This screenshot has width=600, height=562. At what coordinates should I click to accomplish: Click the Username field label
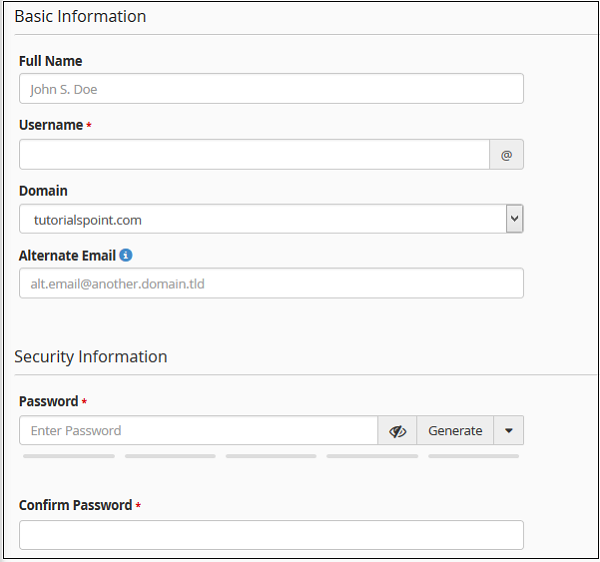pyautogui.click(x=51, y=126)
